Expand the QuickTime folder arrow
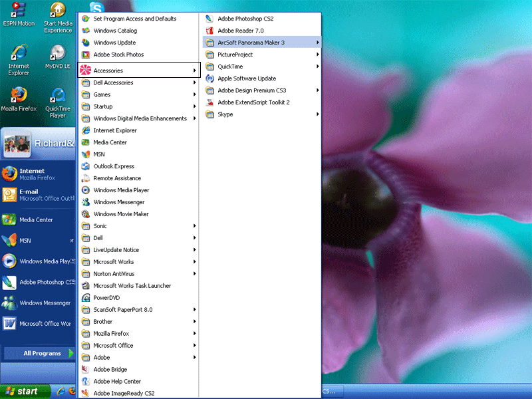The height and width of the screenshot is (399, 532). point(318,66)
